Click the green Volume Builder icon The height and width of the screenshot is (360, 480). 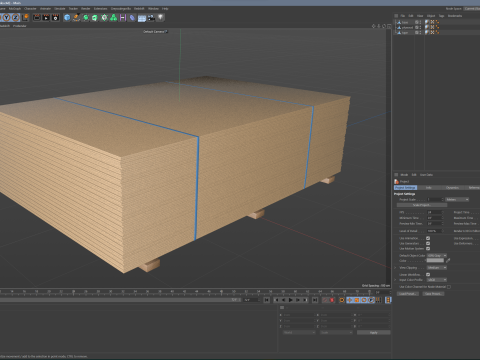tap(114, 17)
